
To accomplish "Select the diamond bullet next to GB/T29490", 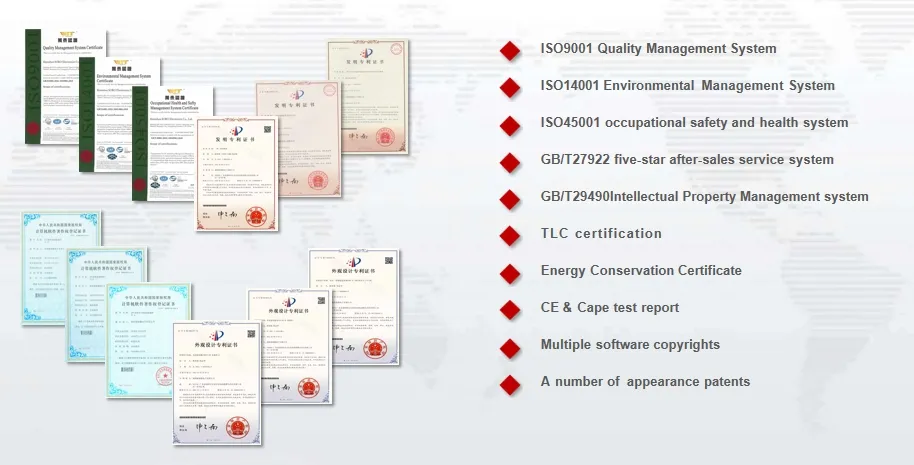I will (x=510, y=199).
